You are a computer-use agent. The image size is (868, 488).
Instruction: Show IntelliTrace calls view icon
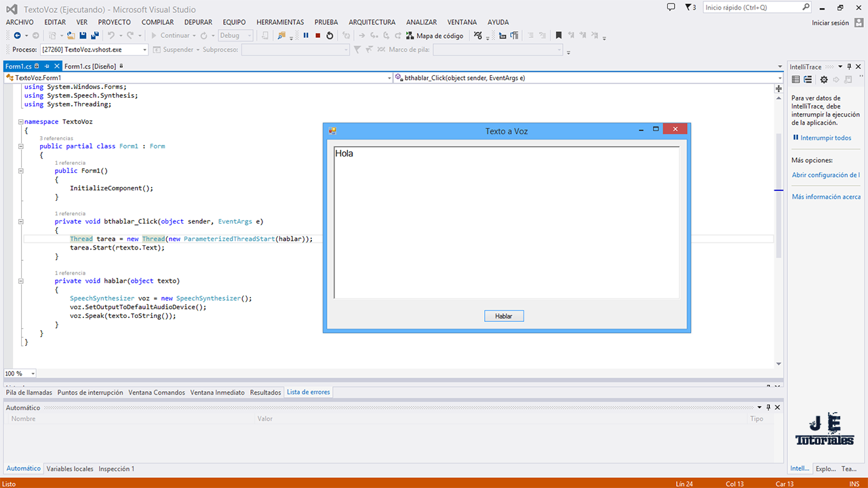(808, 79)
